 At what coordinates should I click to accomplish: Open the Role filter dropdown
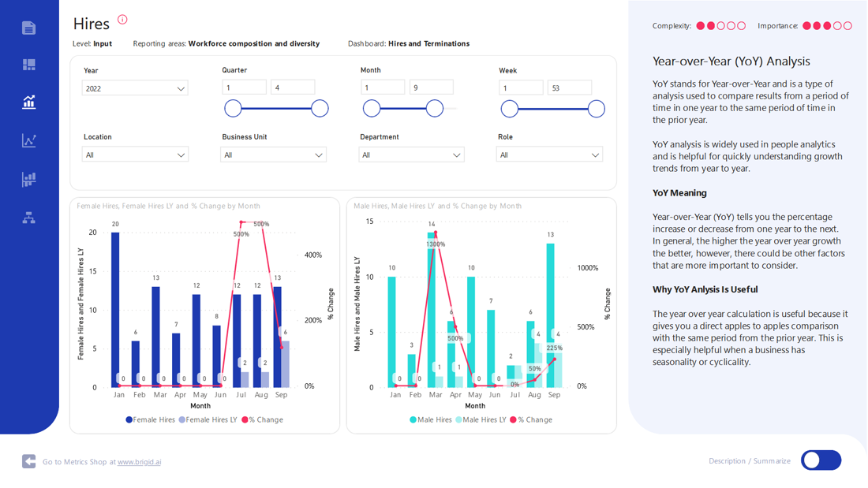click(549, 155)
